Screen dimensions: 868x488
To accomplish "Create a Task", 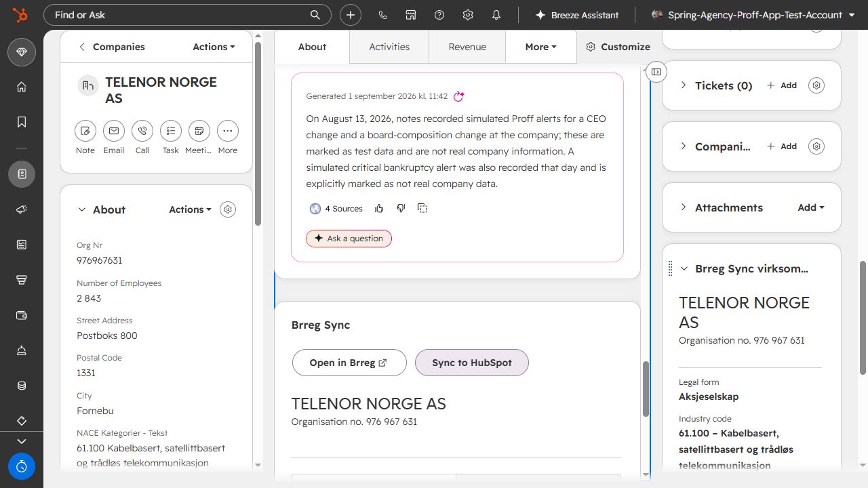I will pos(171,131).
